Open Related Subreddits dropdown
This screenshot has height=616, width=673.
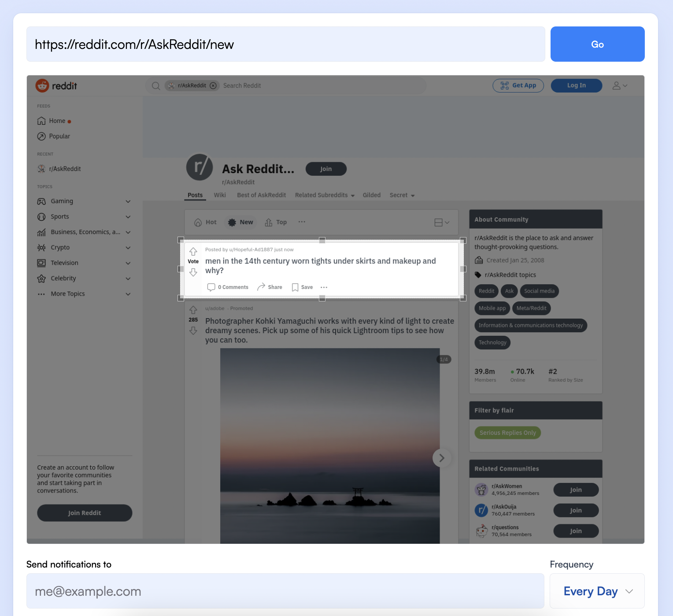[325, 195]
